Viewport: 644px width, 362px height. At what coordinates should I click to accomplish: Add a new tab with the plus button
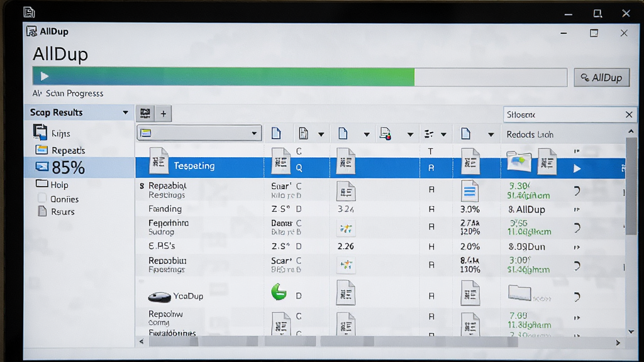tap(164, 114)
